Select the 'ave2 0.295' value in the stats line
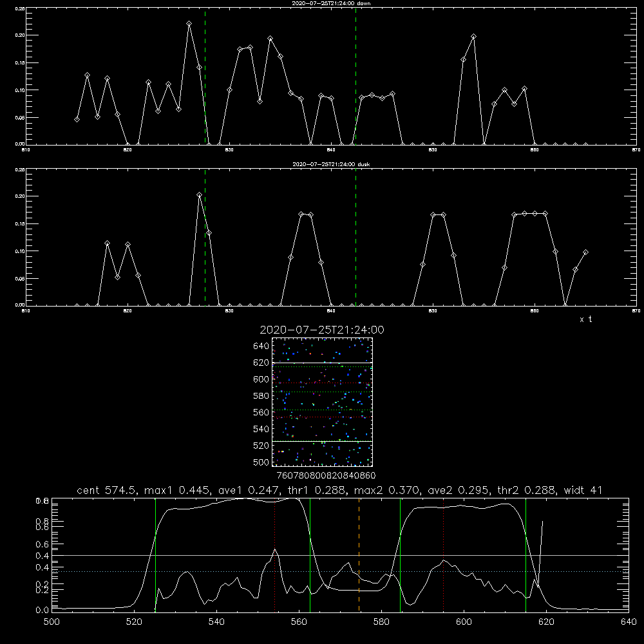Image resolution: width=644 pixels, height=644 pixels. pyautogui.click(x=458, y=490)
